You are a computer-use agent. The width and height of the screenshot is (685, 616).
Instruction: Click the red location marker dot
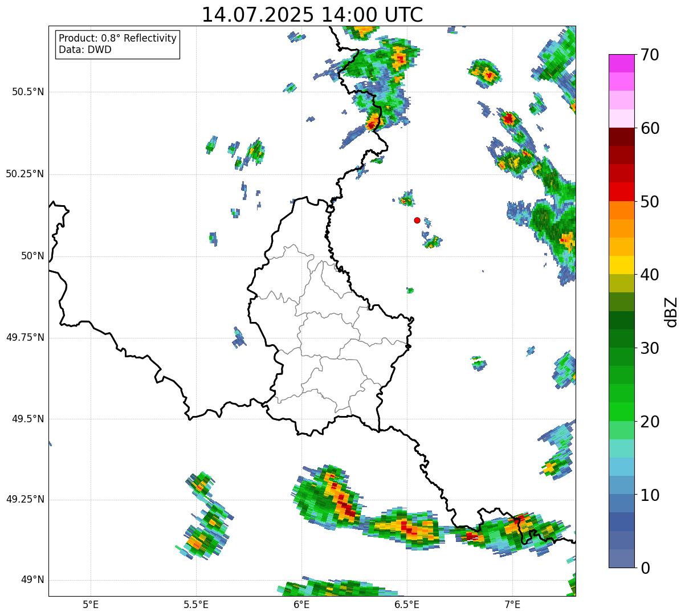tap(417, 220)
